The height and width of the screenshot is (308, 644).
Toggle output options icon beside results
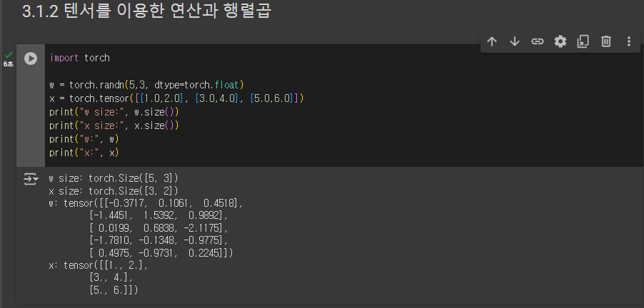31,179
